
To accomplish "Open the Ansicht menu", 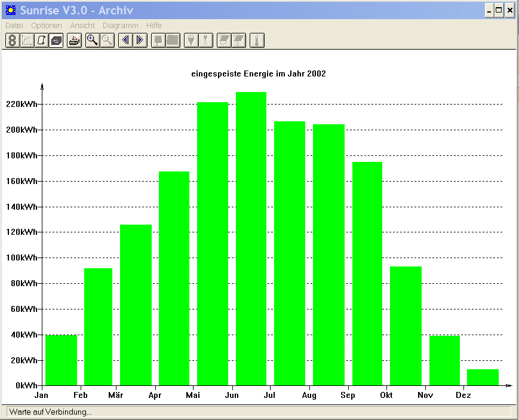I will coord(82,26).
